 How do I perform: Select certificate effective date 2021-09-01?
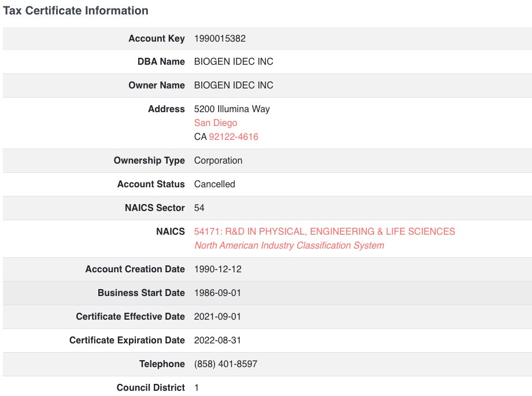click(x=217, y=317)
